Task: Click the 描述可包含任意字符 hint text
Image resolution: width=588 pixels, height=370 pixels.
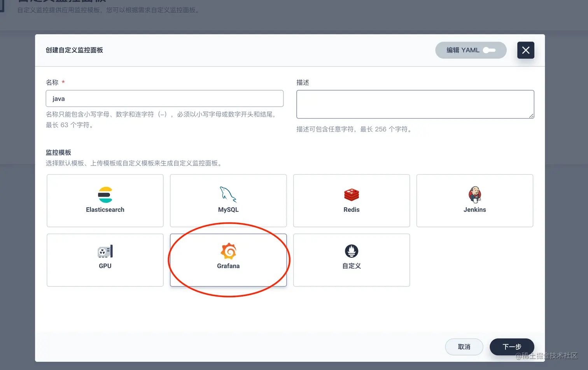Action: pos(355,129)
